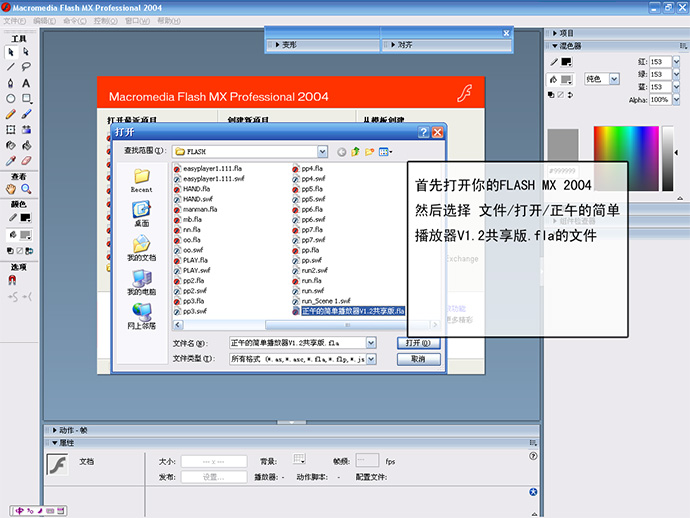Image resolution: width=690 pixels, height=518 pixels.
Task: Open Network Places shortcut in dialog sidebar
Action: click(142, 316)
